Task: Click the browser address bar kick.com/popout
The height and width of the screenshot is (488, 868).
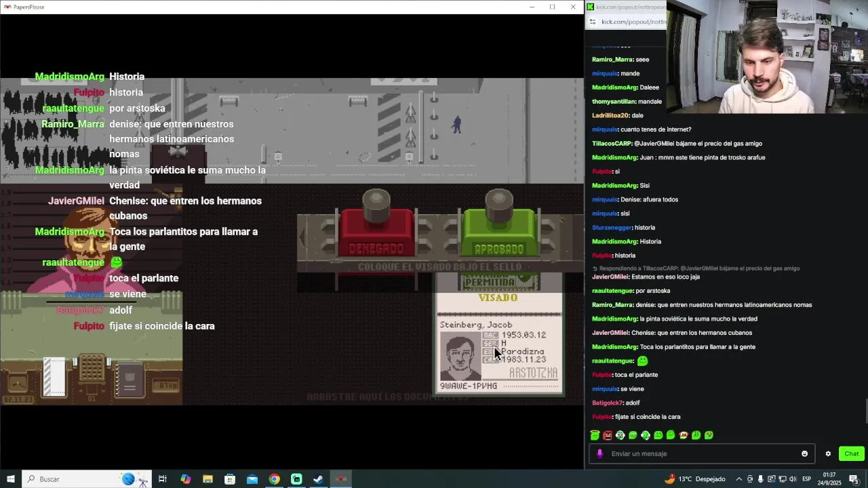Action: [633, 22]
